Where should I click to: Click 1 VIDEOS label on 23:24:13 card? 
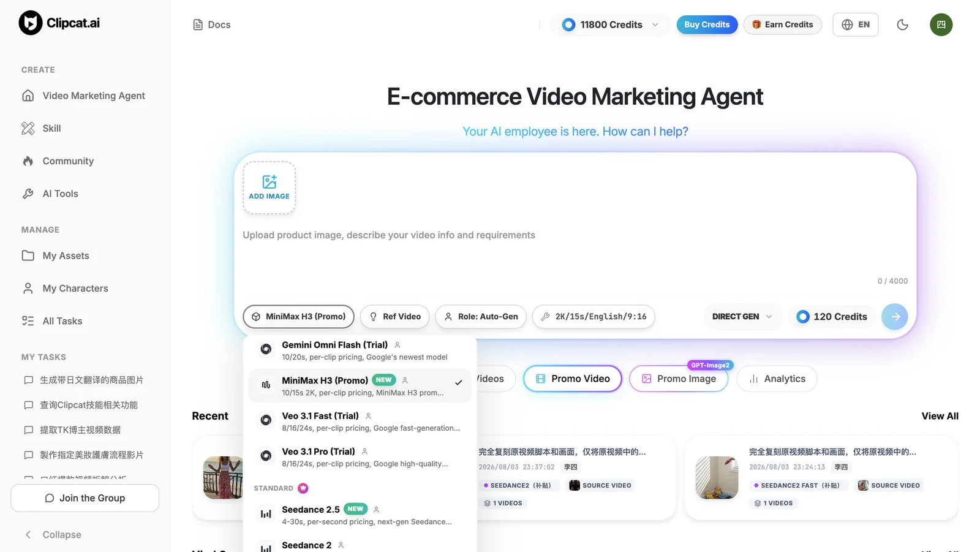774,503
